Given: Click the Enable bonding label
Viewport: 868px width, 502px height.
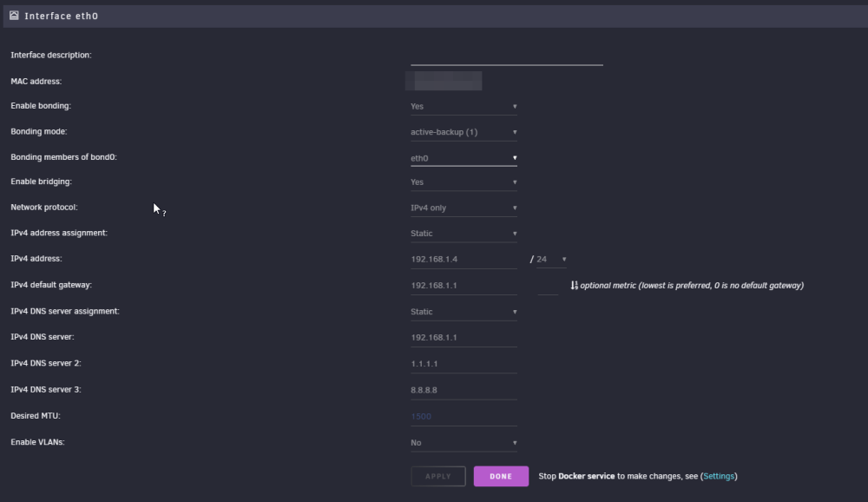Looking at the screenshot, I should pos(41,105).
